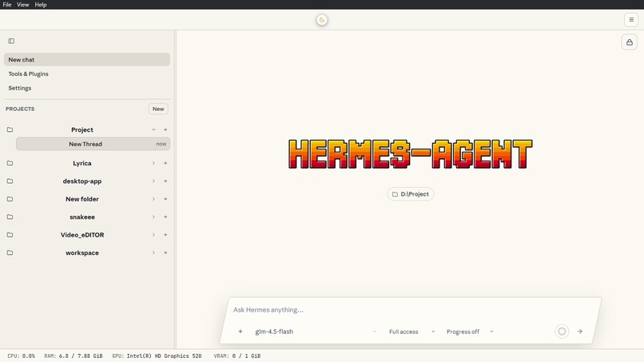Image resolution: width=644 pixels, height=362 pixels.
Task: Open the workspace project name
Action: (x=82, y=253)
